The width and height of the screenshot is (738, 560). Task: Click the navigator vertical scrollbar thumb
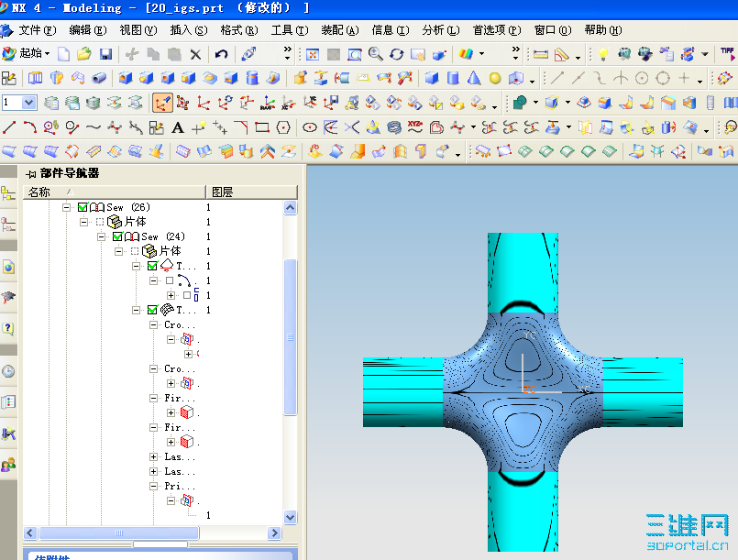291,337
